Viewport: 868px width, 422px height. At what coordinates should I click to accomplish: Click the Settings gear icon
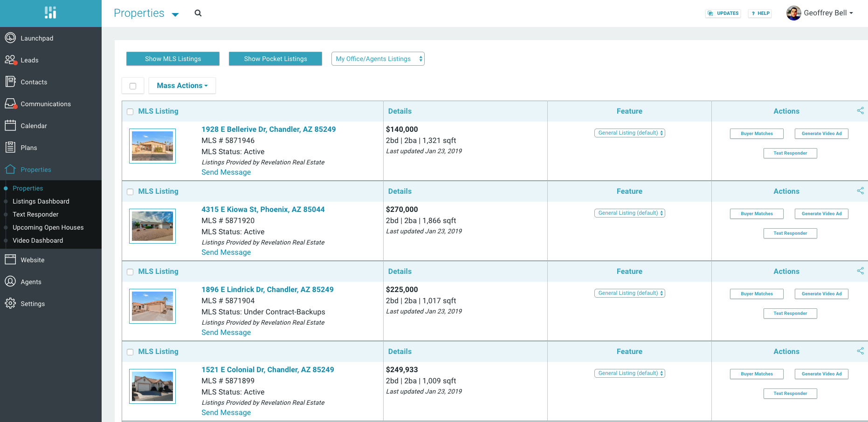tap(10, 303)
